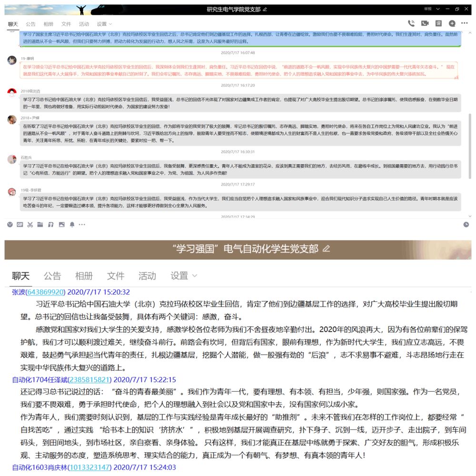Open the group class (课) icon
Screen dimensions: 476x476
[438, 23]
